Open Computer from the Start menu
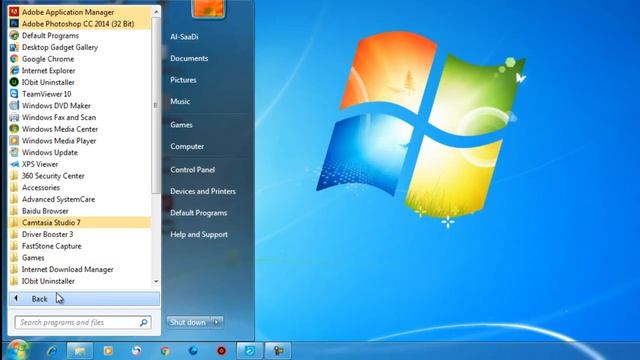Screen dimensions: 640x360 [x=187, y=146]
